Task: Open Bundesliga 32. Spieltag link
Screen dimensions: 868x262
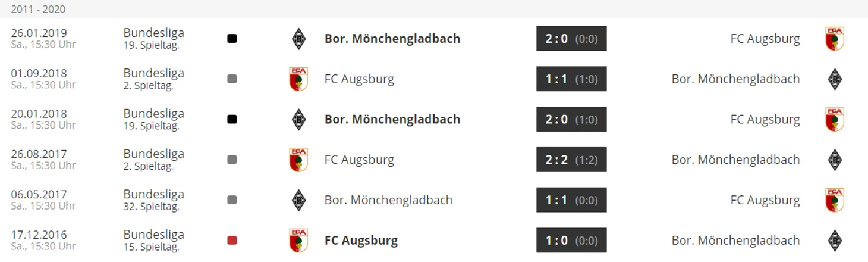Action: pyautogui.click(x=153, y=200)
